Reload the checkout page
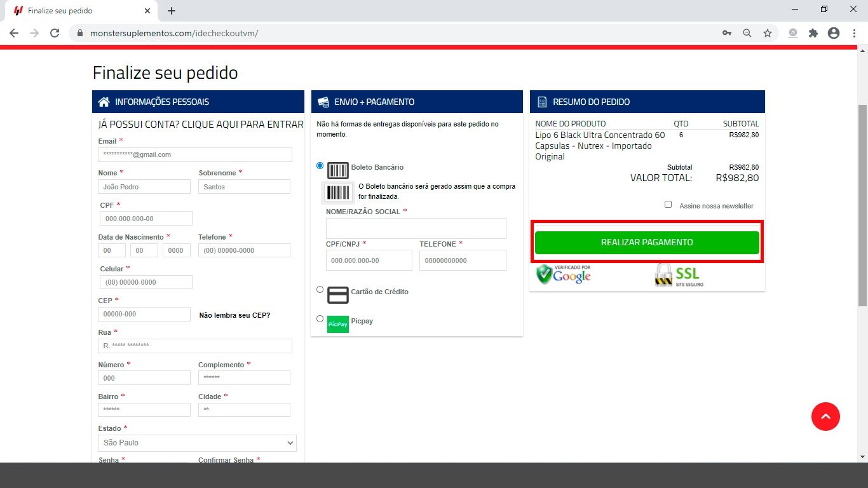The height and width of the screenshot is (488, 868). (55, 33)
